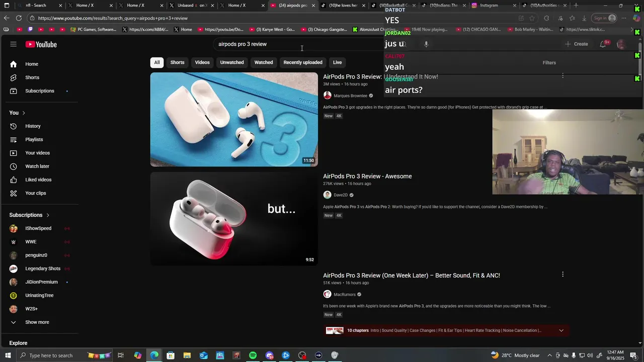Open Liked videos in the sidebar
This screenshot has width=644, height=362.
(39, 179)
